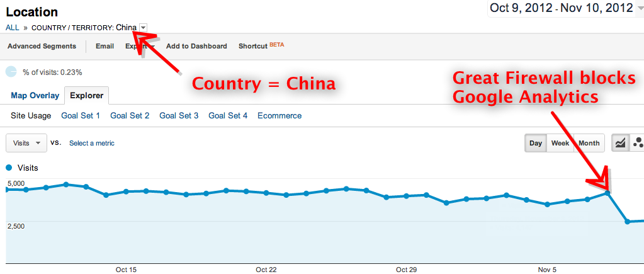The height and width of the screenshot is (274, 644).
Task: Click the 2,500 y-axis label
Action: coord(16,226)
